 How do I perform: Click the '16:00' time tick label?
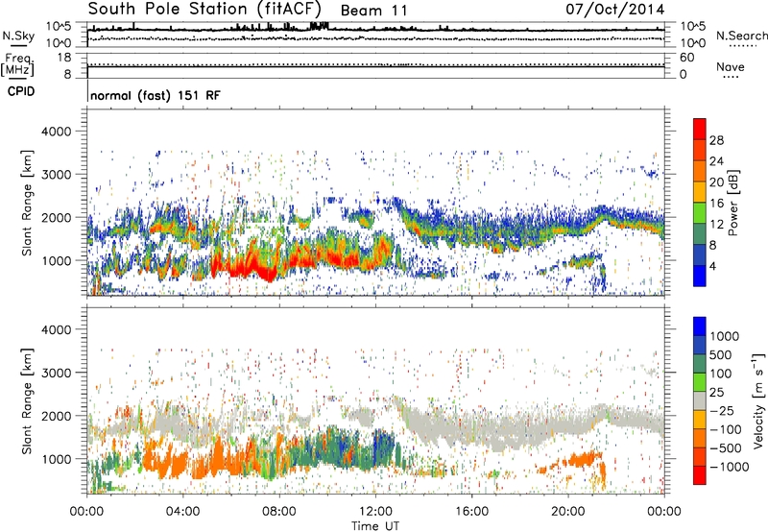[x=471, y=512]
